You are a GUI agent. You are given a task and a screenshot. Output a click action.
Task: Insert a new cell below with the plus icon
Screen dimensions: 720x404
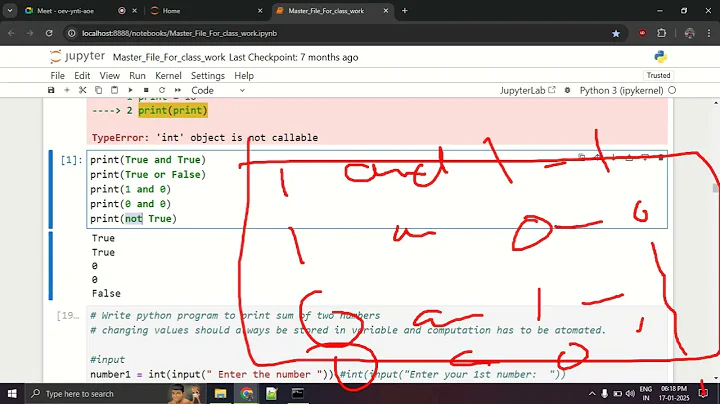tap(67, 90)
